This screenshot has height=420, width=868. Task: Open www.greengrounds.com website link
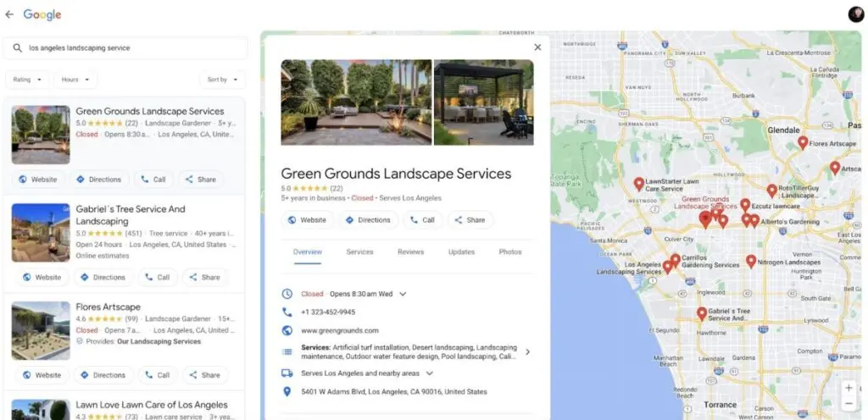(x=340, y=330)
